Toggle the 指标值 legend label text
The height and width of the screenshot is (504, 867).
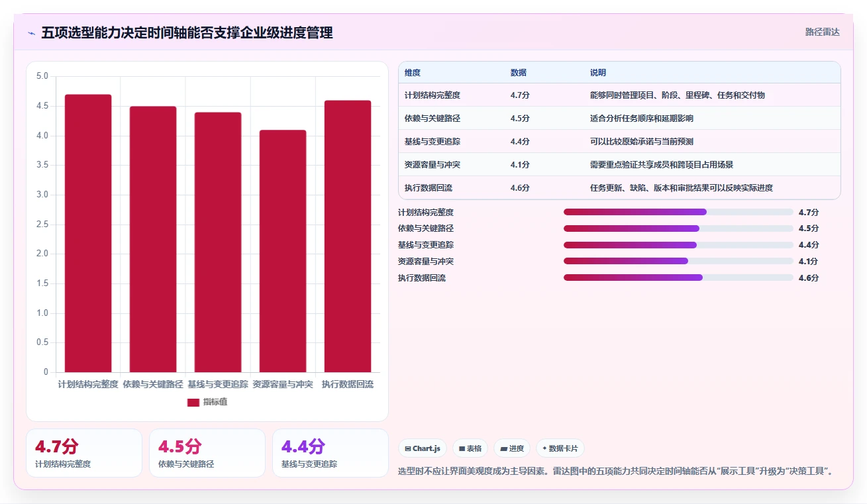pyautogui.click(x=215, y=402)
